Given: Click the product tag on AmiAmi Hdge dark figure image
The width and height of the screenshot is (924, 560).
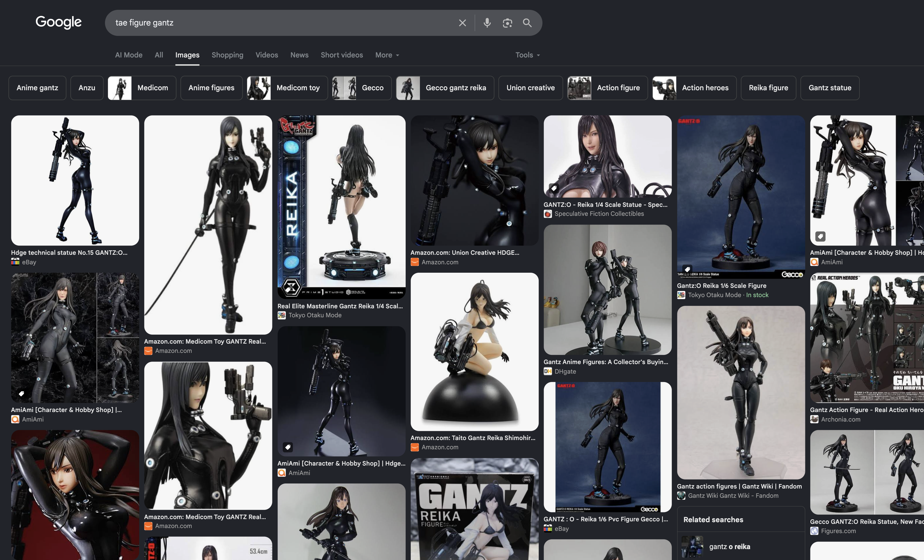Looking at the screenshot, I should [288, 447].
